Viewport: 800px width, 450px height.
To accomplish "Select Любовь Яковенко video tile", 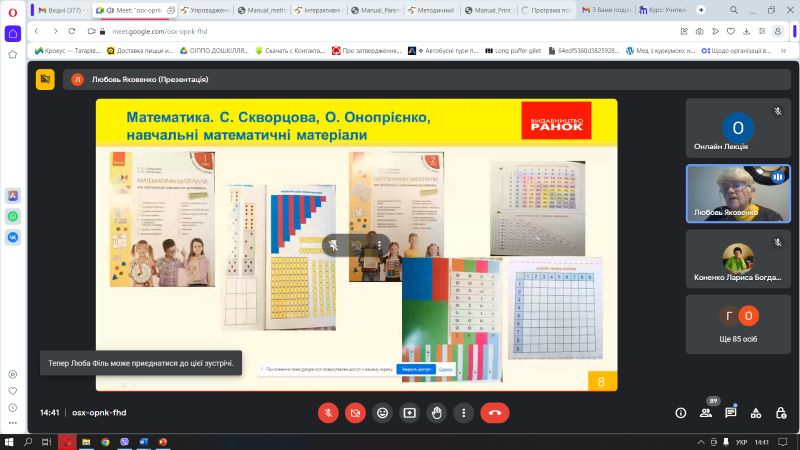I will (738, 193).
